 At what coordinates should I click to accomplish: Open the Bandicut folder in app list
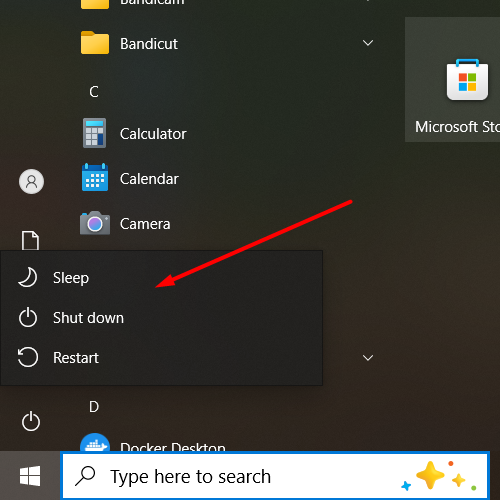pos(227,43)
